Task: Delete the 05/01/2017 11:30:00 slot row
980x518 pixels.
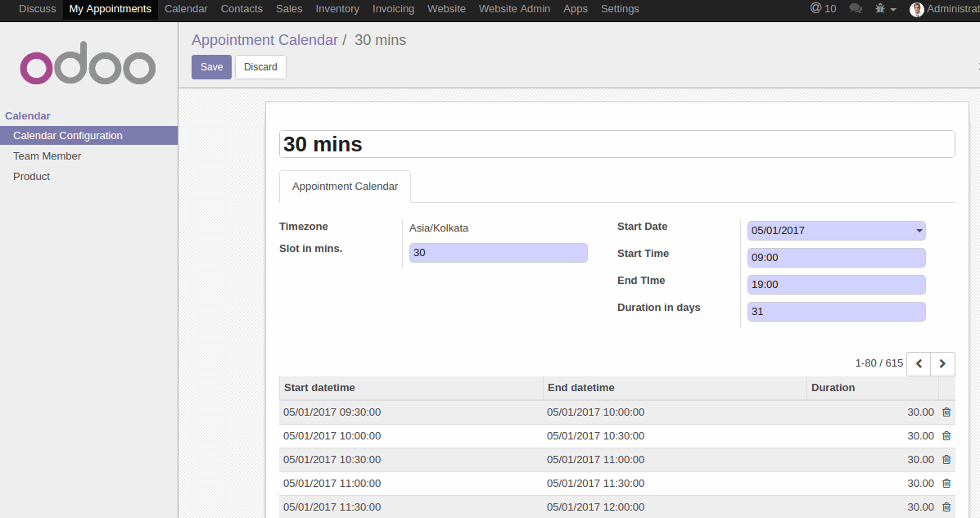Action: [x=946, y=507]
